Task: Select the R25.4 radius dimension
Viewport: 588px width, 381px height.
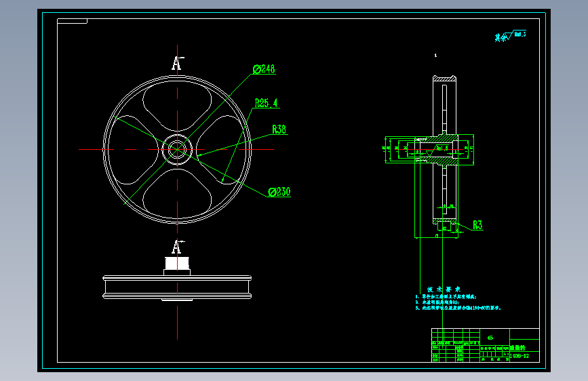Action: (267, 103)
